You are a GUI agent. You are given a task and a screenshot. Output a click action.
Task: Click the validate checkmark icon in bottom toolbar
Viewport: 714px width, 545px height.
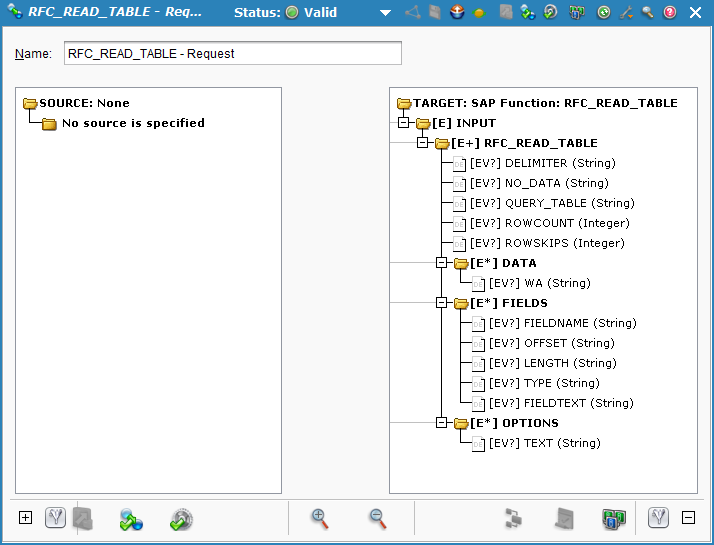(181, 519)
